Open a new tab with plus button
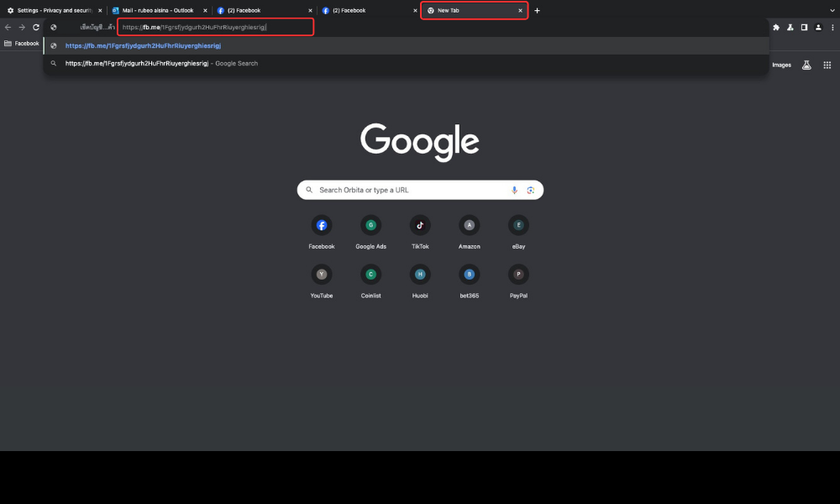840x504 pixels. 537,10
